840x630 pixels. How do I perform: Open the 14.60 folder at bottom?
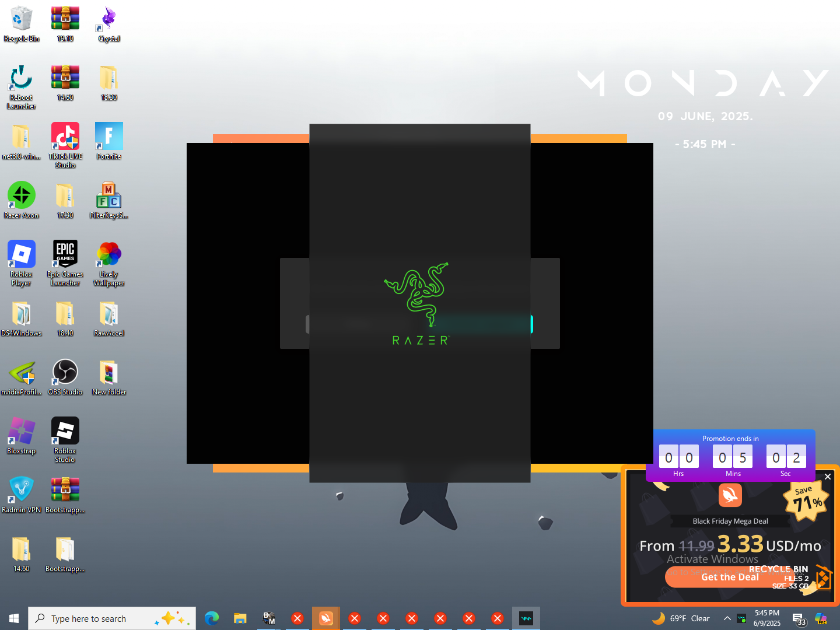tap(22, 554)
